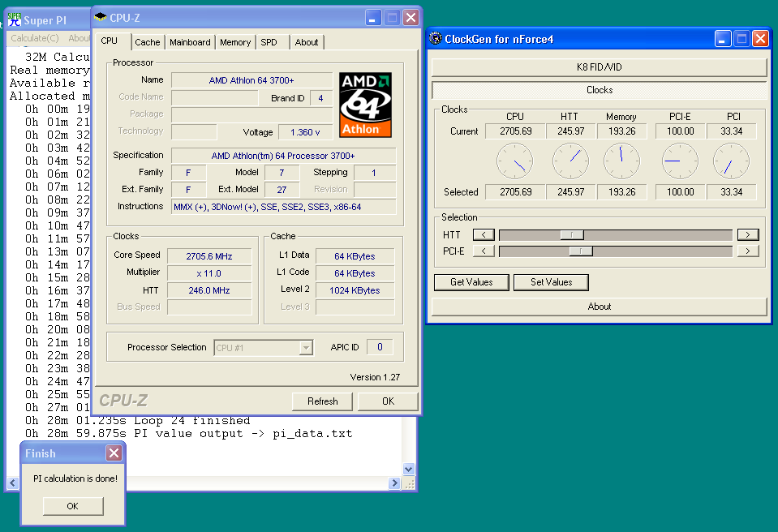Click the 'Loop 24 finished' line in Super PI

(192, 420)
